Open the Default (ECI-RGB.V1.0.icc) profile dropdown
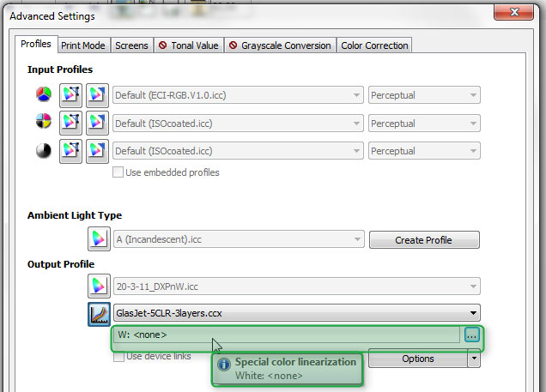 click(x=354, y=95)
